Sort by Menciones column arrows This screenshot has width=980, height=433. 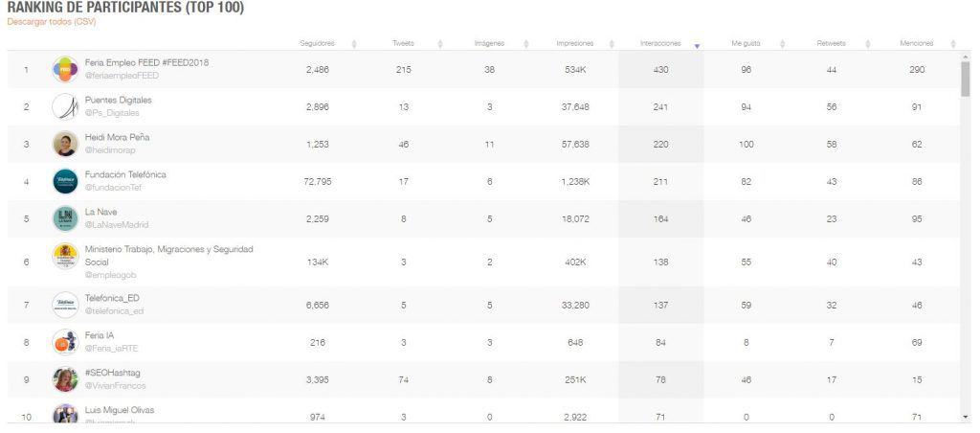(953, 44)
